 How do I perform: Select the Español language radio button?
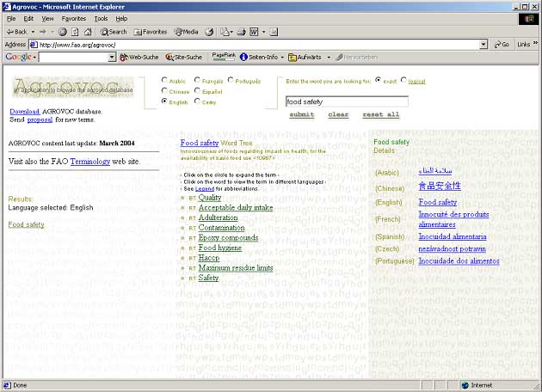[x=198, y=91]
